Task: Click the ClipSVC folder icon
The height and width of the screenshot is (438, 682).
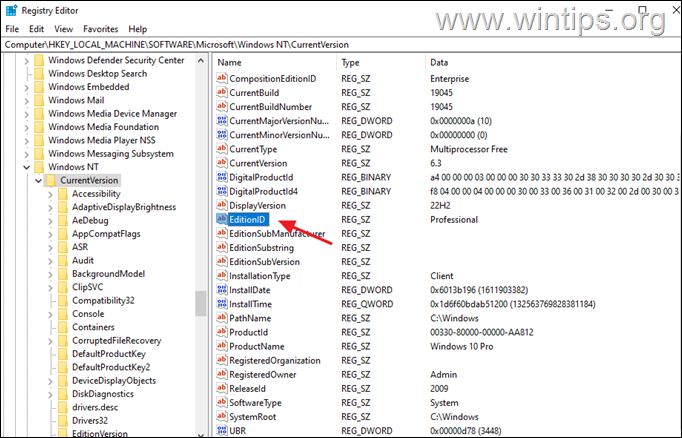Action: coord(63,287)
